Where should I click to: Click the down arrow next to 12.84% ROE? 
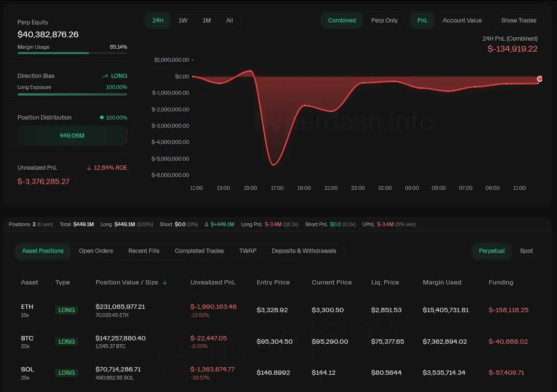[89, 168]
